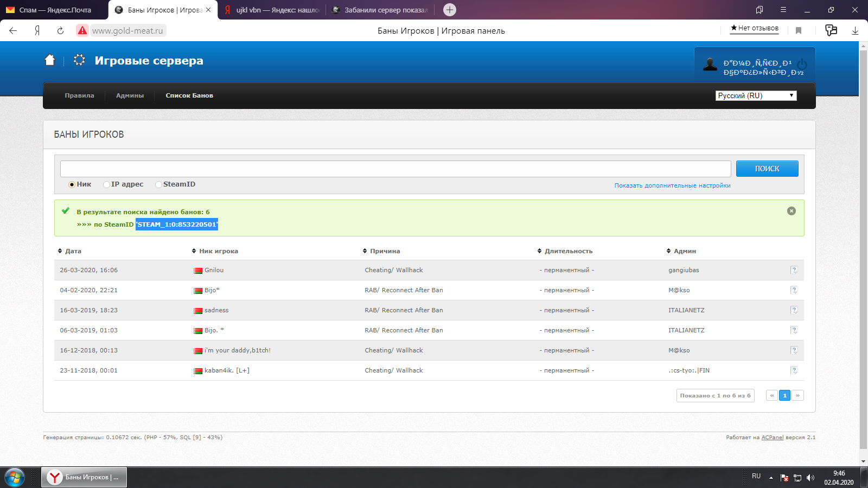Click the browser back arrow

[13, 31]
